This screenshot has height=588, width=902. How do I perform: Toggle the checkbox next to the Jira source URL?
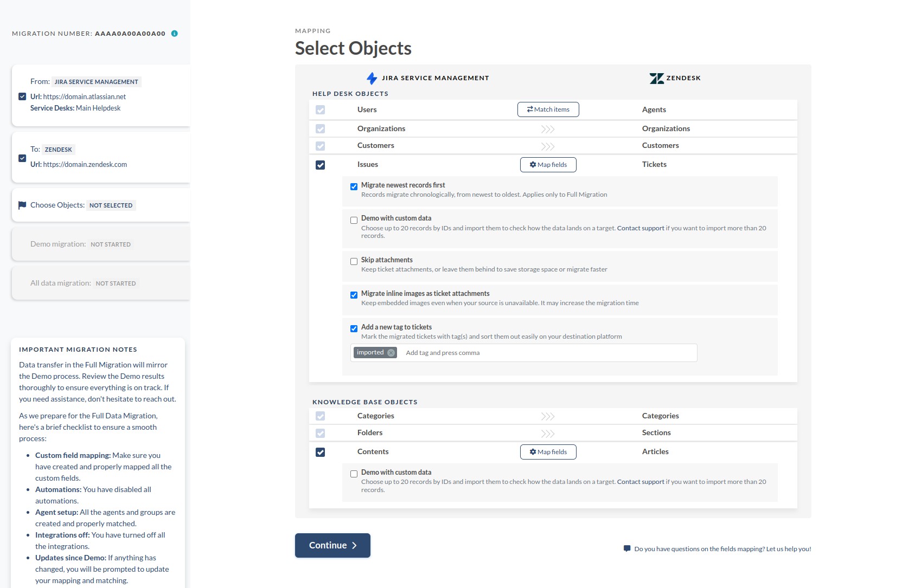pos(22,96)
